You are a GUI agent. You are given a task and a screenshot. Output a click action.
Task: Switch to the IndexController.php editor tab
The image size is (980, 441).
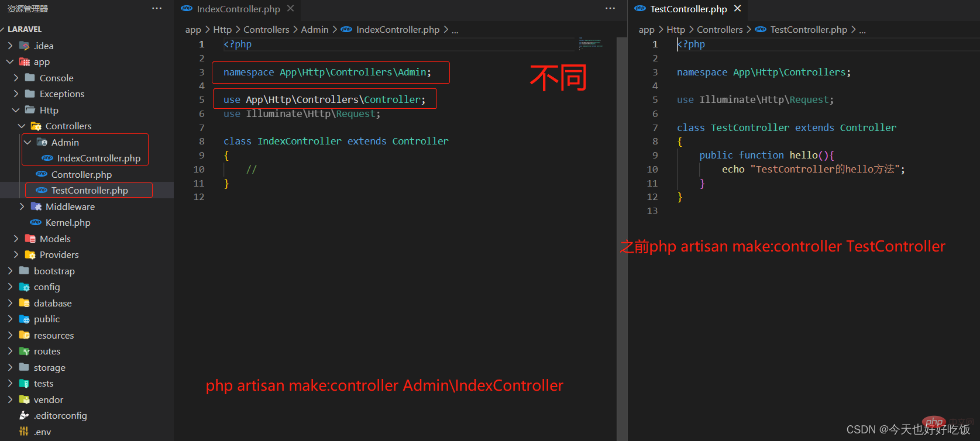(238, 9)
